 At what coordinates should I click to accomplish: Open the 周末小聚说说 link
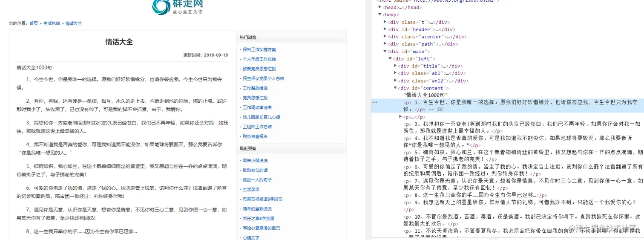click(x=255, y=161)
